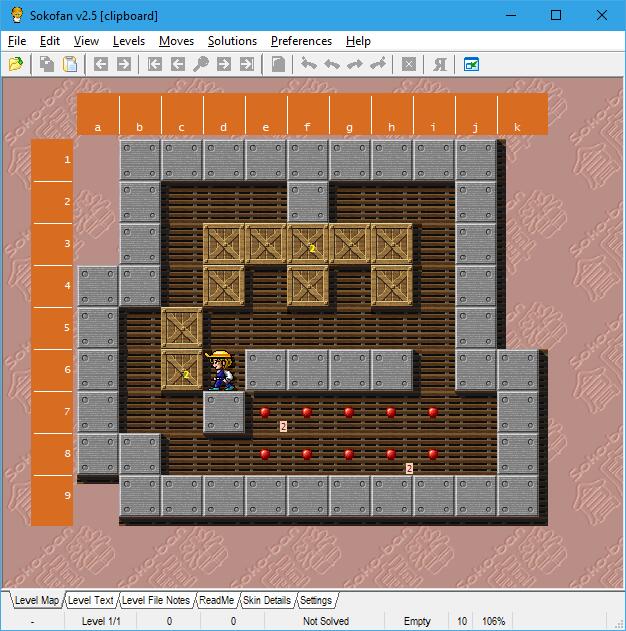Open the Preferences menu

301,41
